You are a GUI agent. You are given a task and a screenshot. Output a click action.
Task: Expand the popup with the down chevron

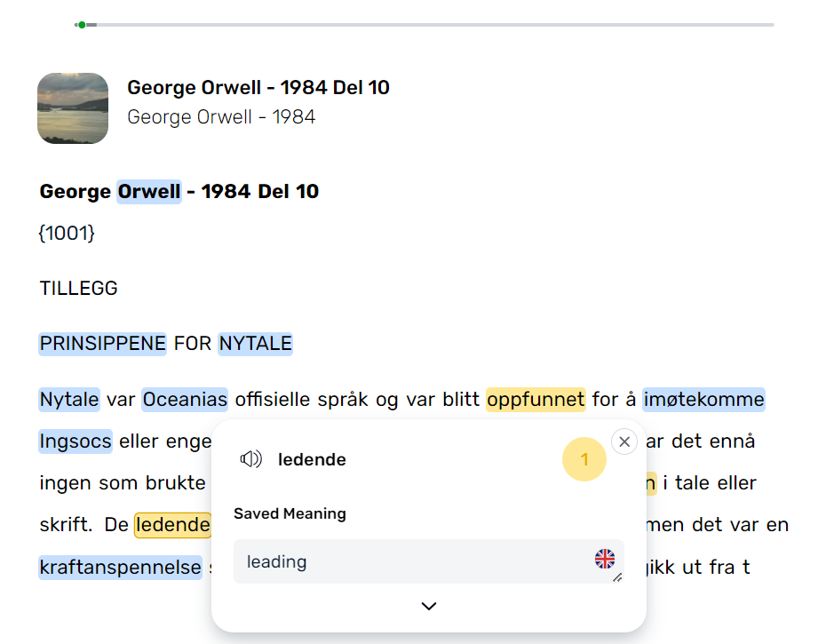pyautogui.click(x=429, y=606)
